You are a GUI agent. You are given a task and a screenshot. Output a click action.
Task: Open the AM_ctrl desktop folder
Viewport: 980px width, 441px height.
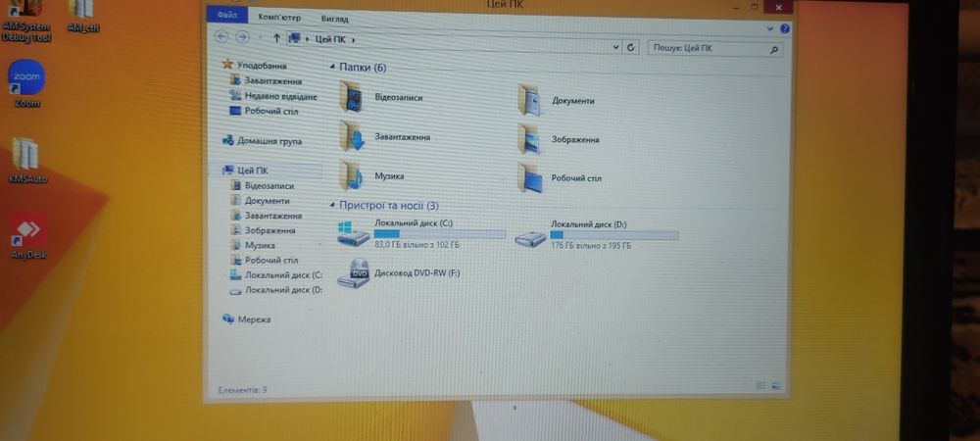click(82, 17)
